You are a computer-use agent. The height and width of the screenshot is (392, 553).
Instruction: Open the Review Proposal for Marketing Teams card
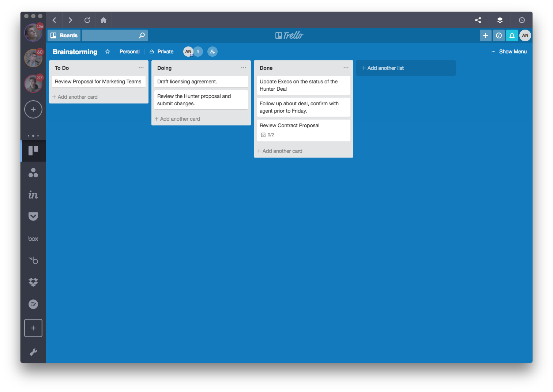pos(99,82)
